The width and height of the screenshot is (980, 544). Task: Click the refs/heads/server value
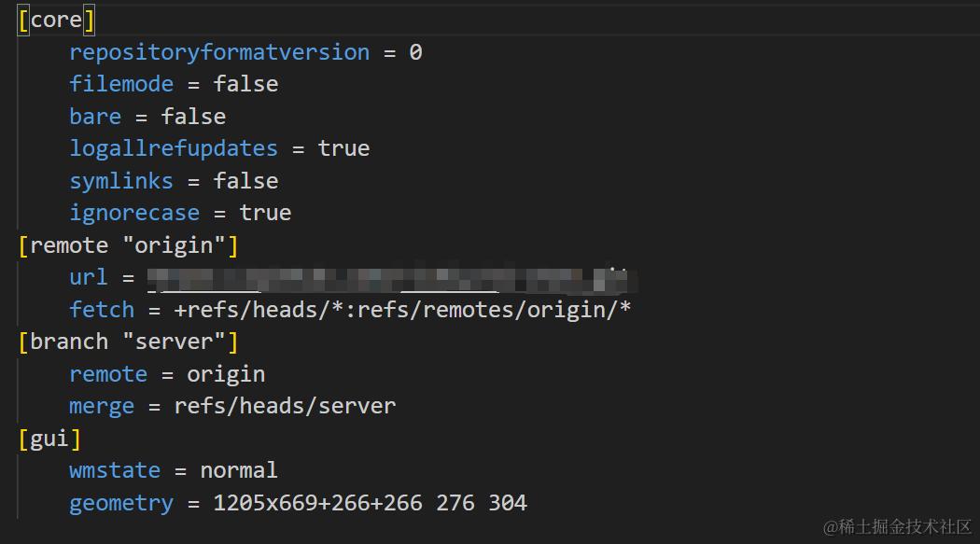(x=285, y=407)
